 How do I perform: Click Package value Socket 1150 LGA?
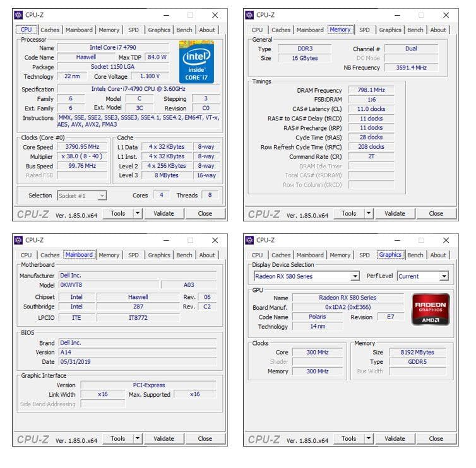point(113,67)
